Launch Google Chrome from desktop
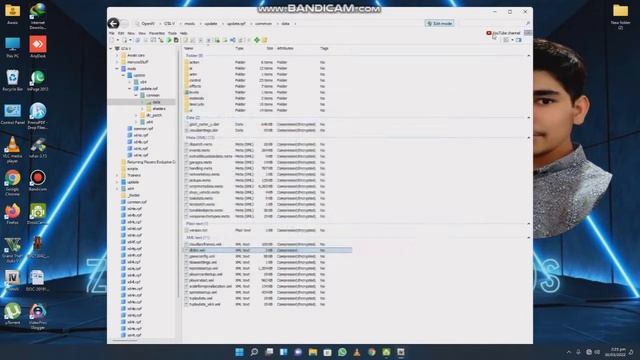This screenshot has height=360, width=640. click(x=12, y=182)
